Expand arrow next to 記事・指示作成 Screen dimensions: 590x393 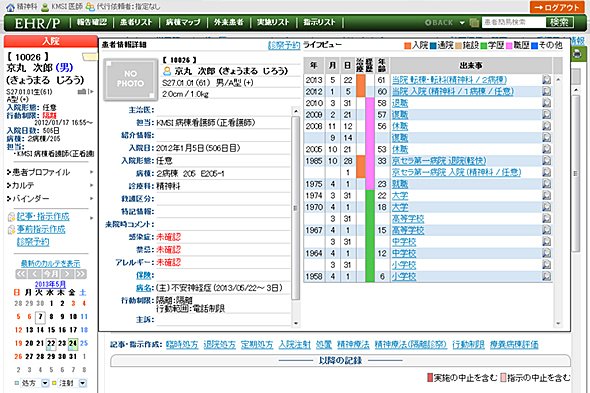pyautogui.click(x=91, y=218)
